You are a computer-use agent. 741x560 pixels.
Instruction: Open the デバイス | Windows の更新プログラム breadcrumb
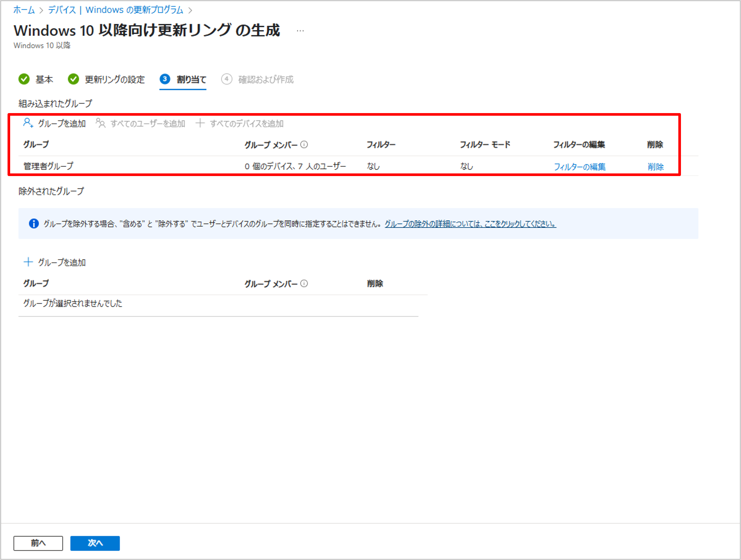pyautogui.click(x=115, y=10)
